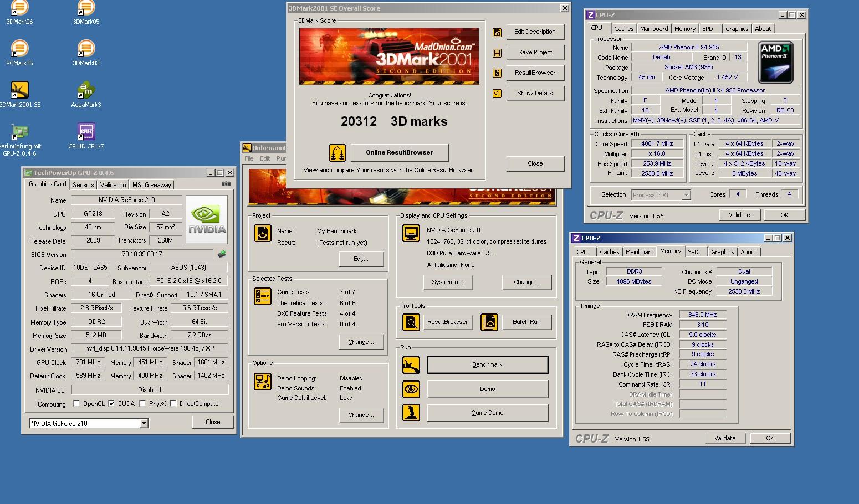Toggle the OpenCL checkbox in GPU-Z

(x=77, y=404)
